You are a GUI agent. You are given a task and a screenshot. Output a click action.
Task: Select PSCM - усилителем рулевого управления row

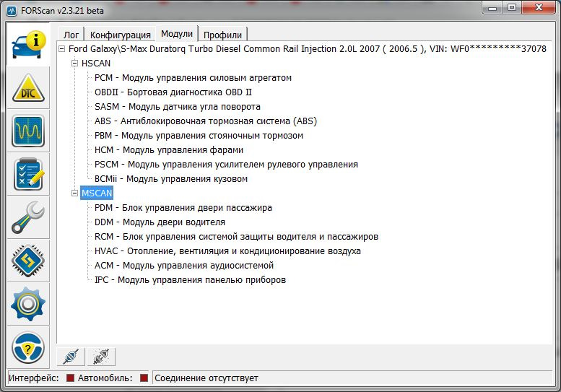tap(226, 164)
